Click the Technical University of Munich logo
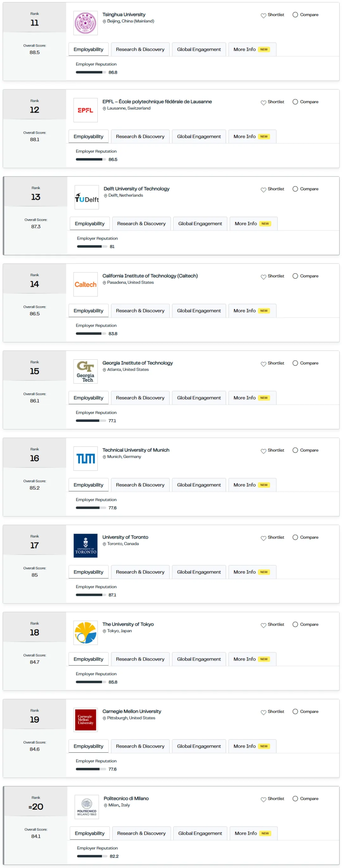Screen dimensions: 342x868 85,459
